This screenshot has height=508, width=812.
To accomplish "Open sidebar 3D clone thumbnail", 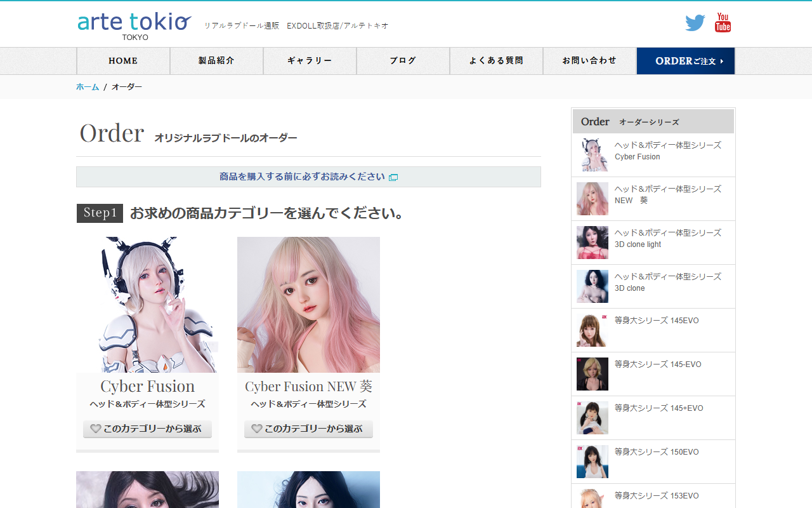I will tap(593, 286).
